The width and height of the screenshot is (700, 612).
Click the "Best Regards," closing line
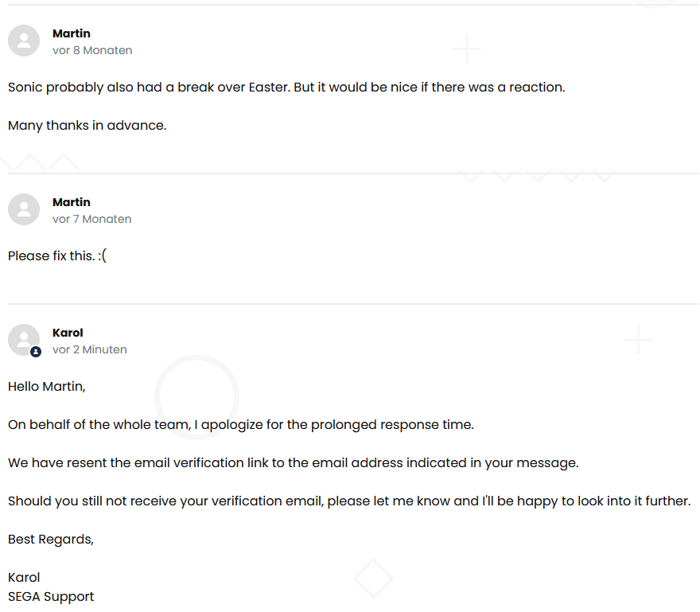click(51, 540)
